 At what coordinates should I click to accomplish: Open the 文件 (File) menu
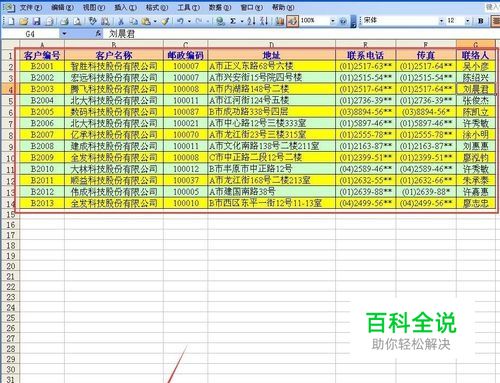pyautogui.click(x=31, y=7)
